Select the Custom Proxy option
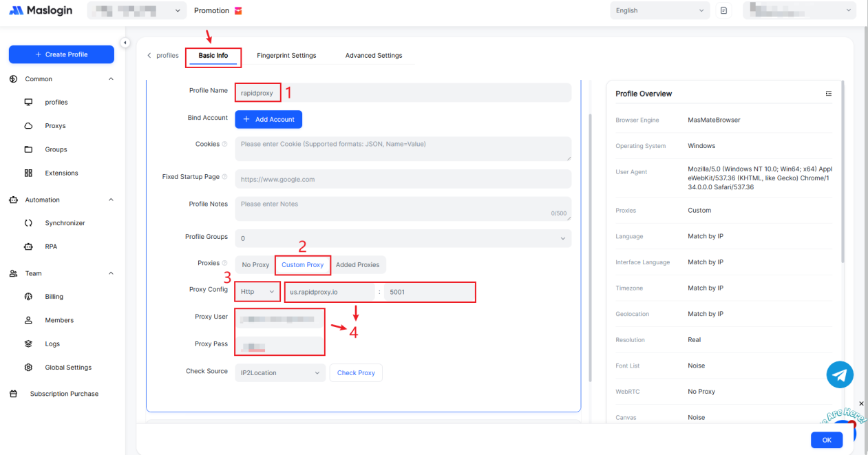The height and width of the screenshot is (455, 868). [302, 265]
